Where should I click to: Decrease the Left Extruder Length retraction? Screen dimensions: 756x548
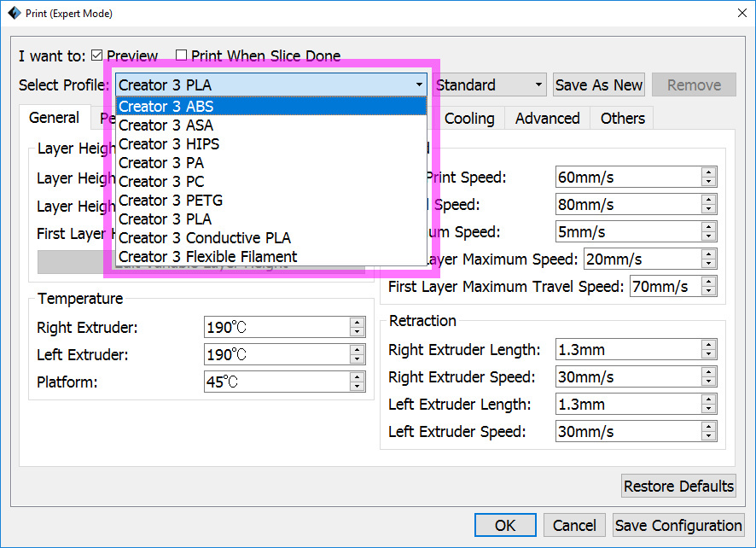click(709, 409)
